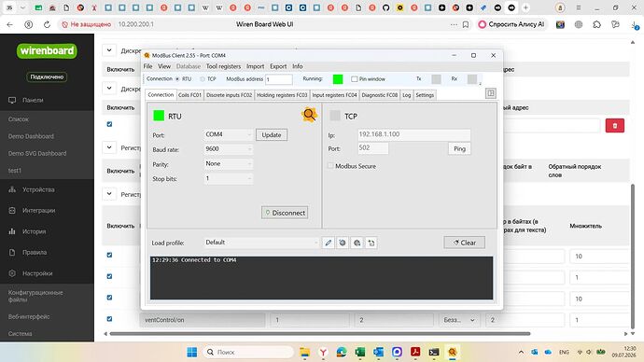The width and height of the screenshot is (644, 362).
Task: Open File Explorer from the taskbar
Action: pos(304,352)
